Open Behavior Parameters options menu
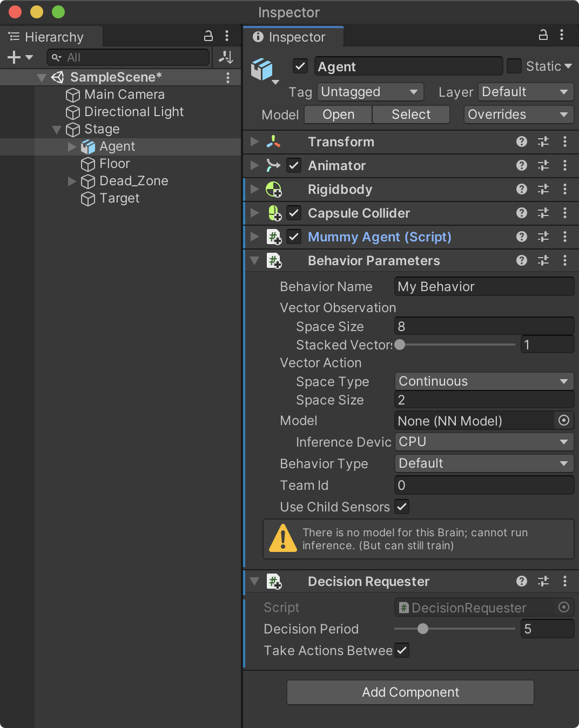 565,260
